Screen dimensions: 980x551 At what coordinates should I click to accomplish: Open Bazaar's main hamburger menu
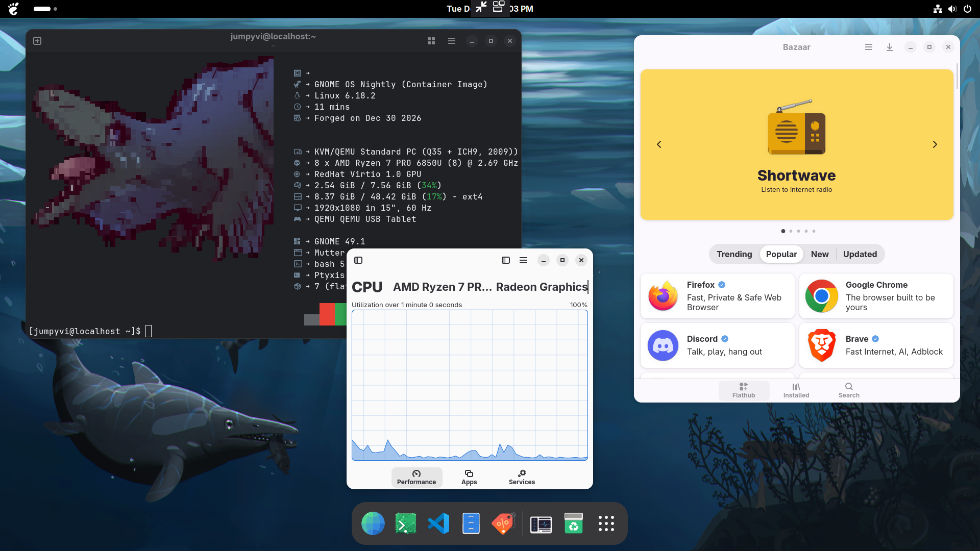click(868, 47)
